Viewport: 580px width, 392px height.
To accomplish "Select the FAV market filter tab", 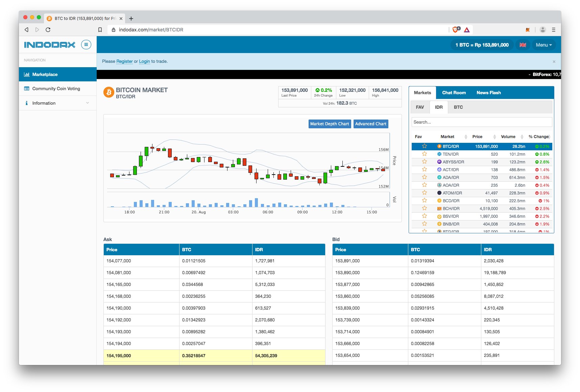I will (420, 107).
